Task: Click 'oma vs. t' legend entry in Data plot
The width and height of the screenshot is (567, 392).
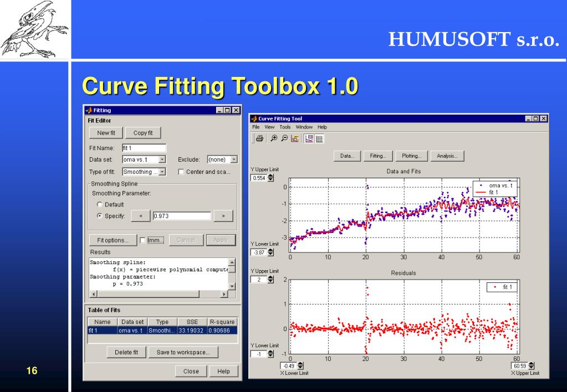Action: 496,185
